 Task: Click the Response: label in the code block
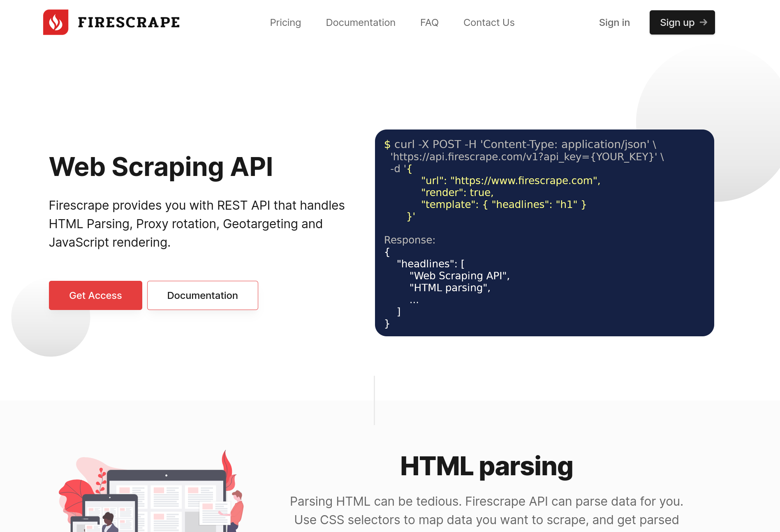pos(410,240)
